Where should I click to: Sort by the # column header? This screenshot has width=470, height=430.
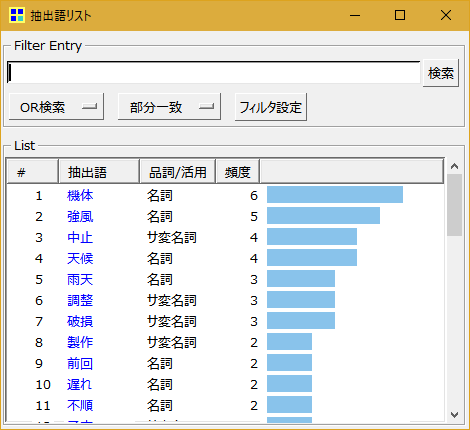[33, 172]
